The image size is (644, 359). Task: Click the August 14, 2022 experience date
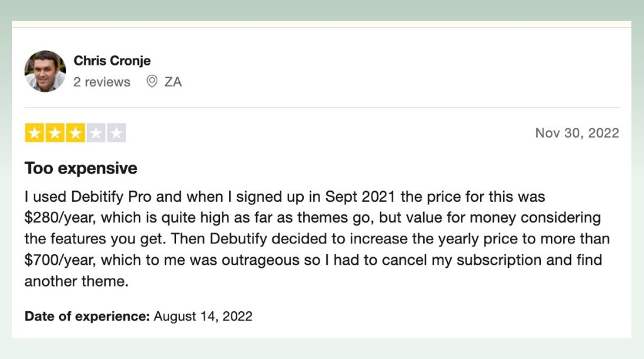click(x=203, y=316)
